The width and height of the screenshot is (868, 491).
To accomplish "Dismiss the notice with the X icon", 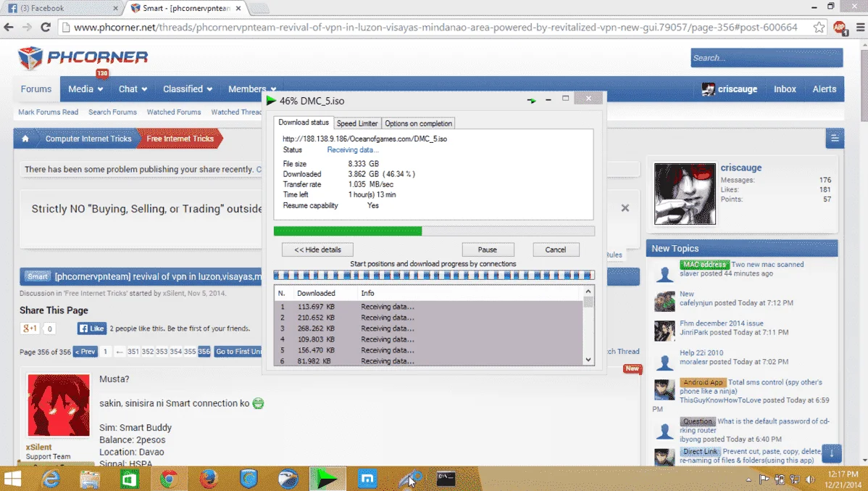I will click(x=625, y=208).
